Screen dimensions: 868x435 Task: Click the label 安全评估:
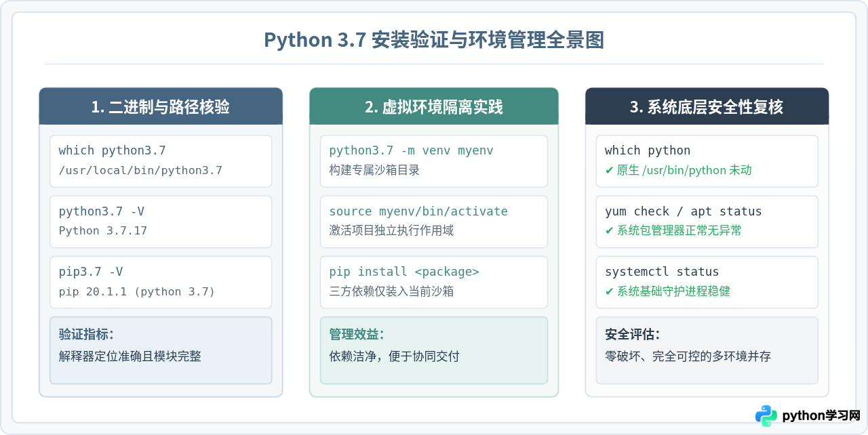[x=632, y=334]
